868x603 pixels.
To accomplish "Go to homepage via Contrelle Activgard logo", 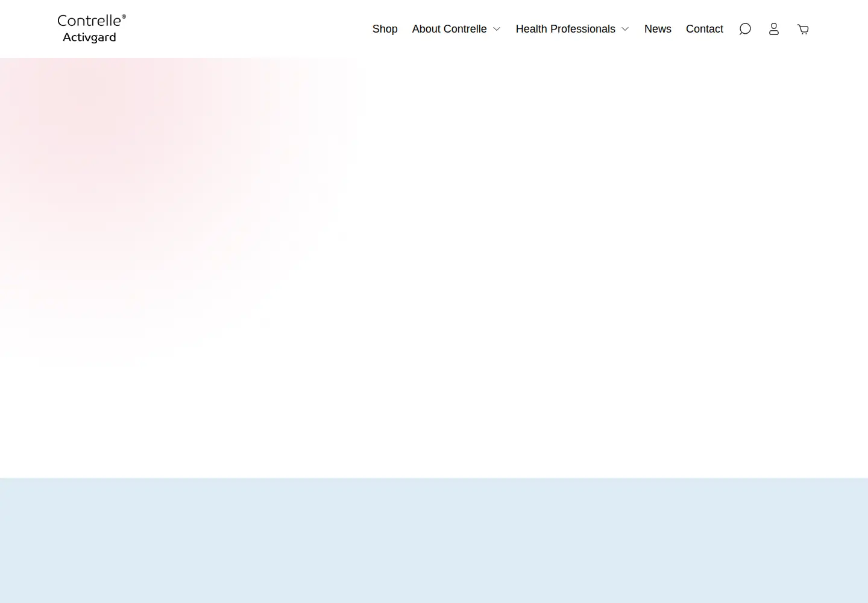I will (x=92, y=29).
